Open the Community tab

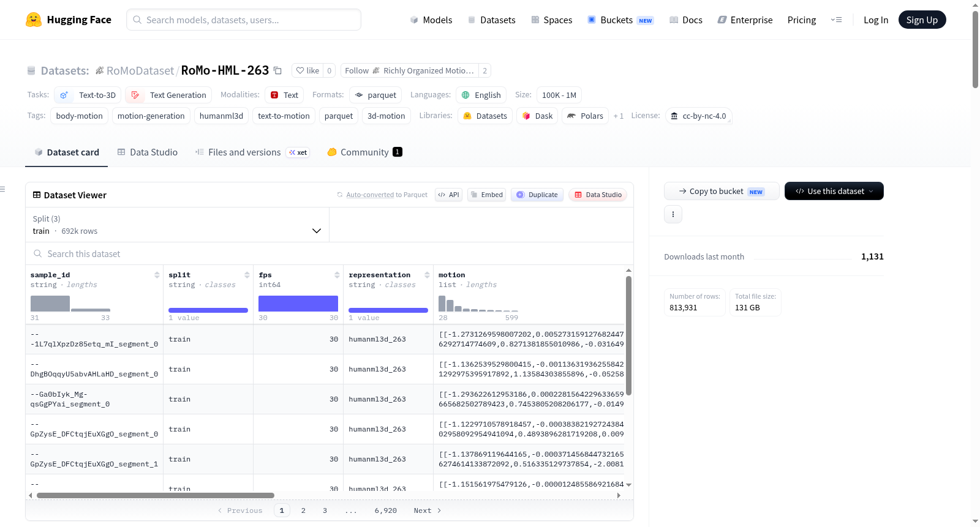(364, 152)
